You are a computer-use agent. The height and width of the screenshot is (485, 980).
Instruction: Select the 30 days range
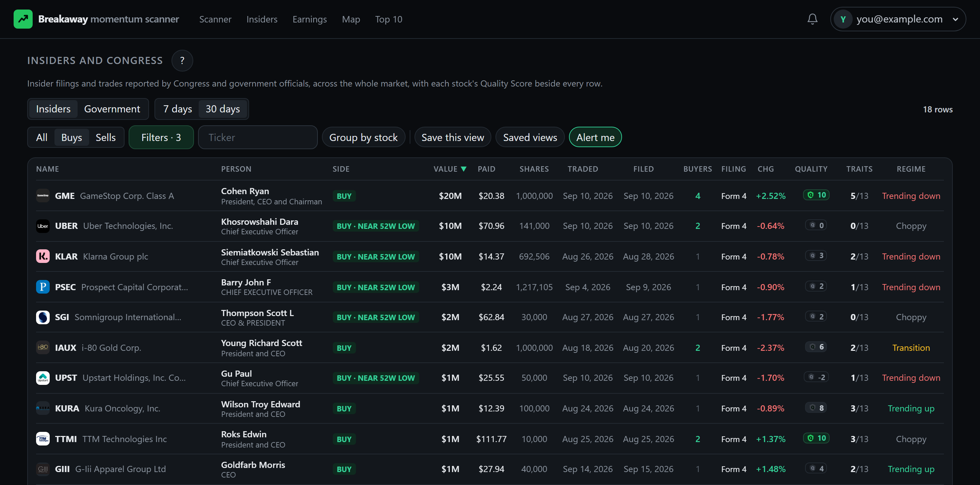pos(223,109)
